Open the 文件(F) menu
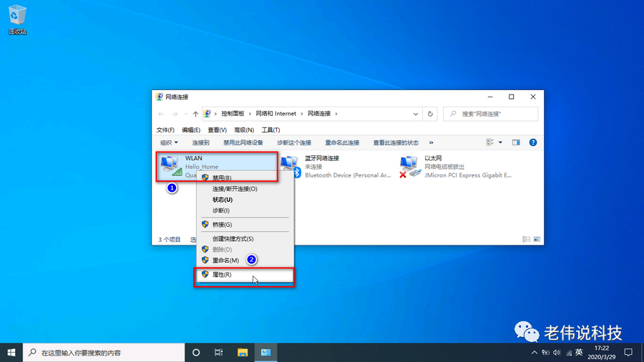This screenshot has height=362, width=644. point(165,129)
